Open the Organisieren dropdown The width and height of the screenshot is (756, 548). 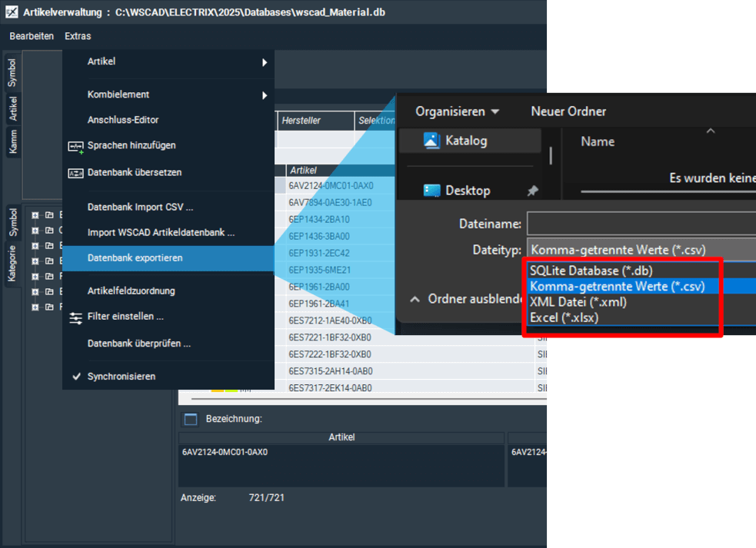pos(457,111)
